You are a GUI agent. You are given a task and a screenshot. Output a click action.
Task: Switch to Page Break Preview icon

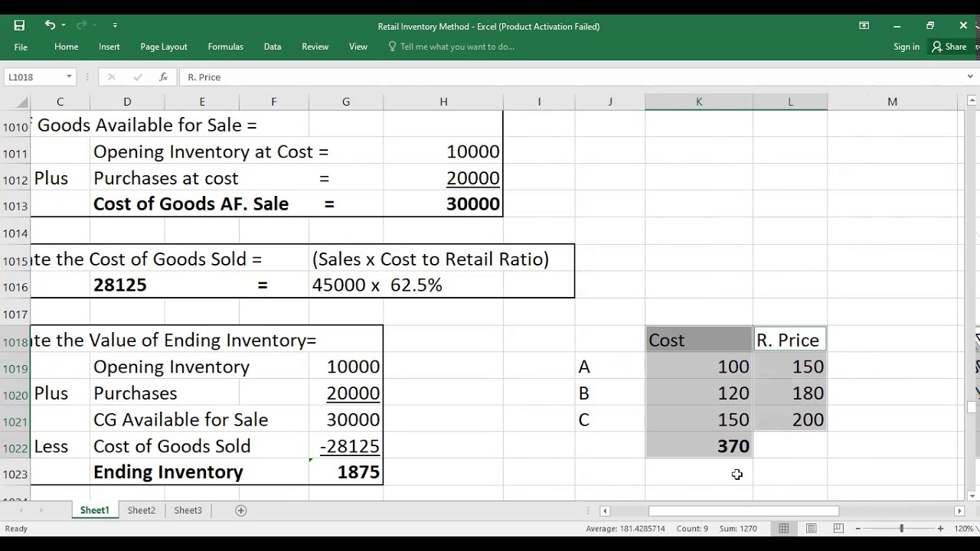[x=838, y=528]
